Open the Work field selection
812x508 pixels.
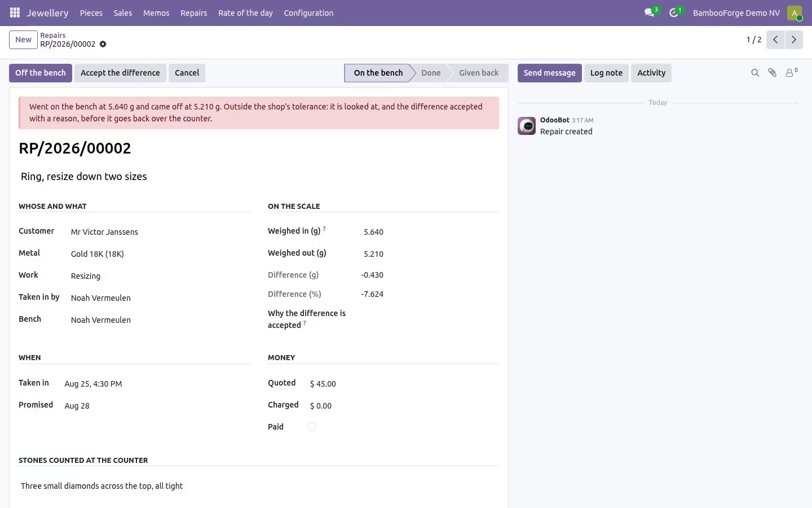pyautogui.click(x=160, y=276)
